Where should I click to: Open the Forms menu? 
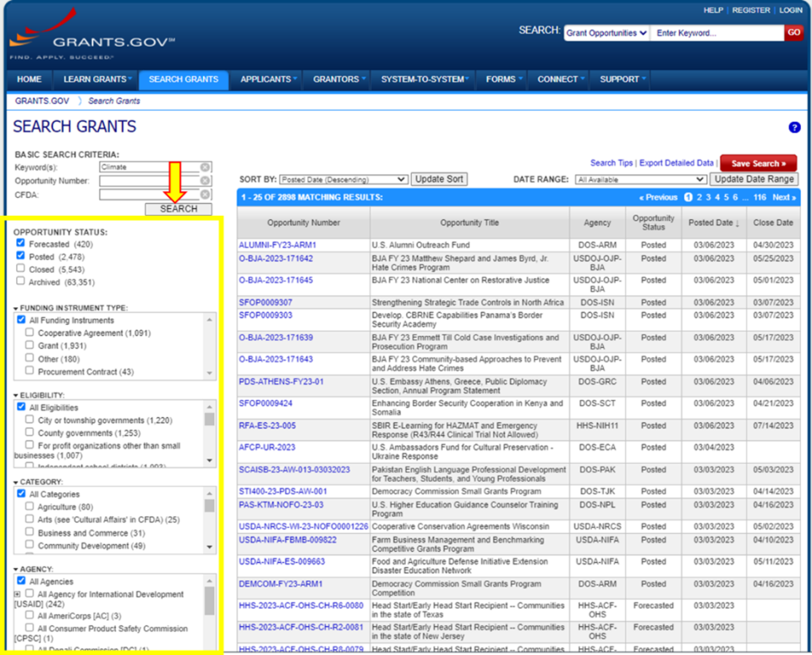pyautogui.click(x=502, y=80)
